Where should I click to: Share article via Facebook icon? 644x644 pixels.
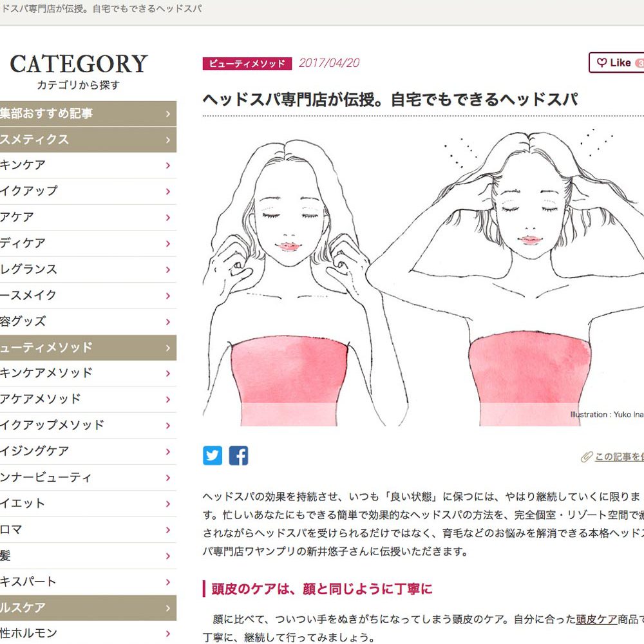[239, 455]
